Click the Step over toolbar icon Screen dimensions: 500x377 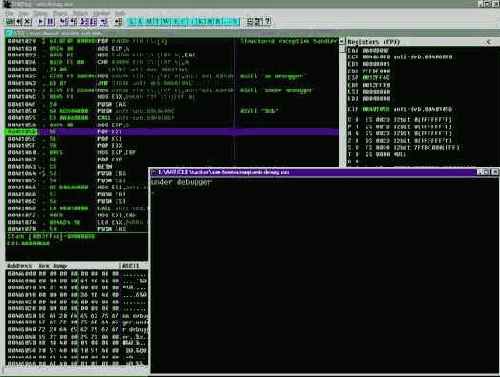(73, 22)
